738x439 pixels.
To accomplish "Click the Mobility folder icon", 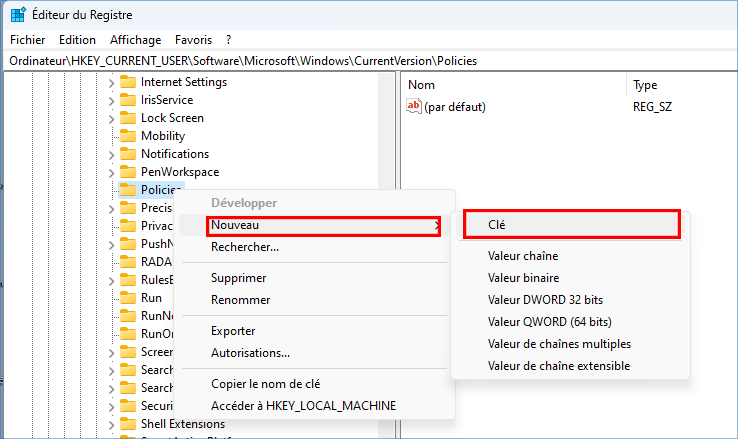I will point(127,136).
